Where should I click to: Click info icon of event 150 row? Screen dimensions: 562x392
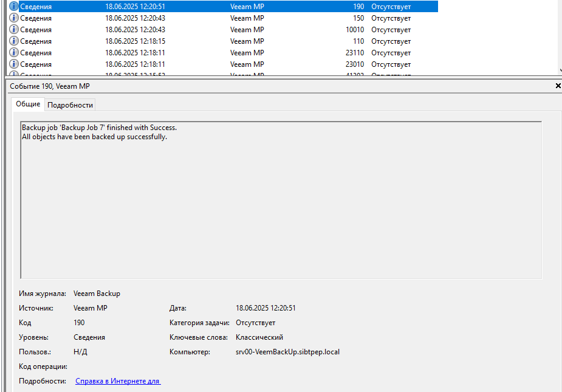coord(13,18)
